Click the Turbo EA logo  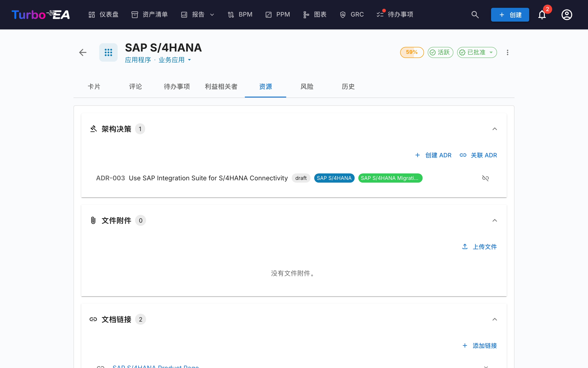coord(41,14)
